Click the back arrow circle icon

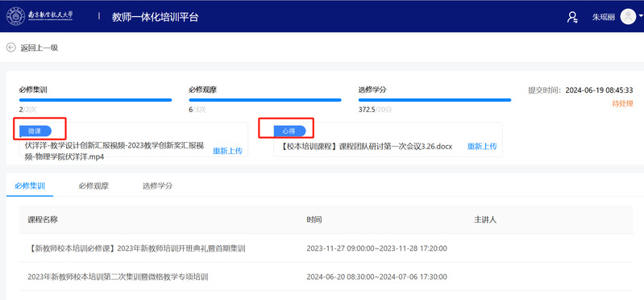point(11,48)
